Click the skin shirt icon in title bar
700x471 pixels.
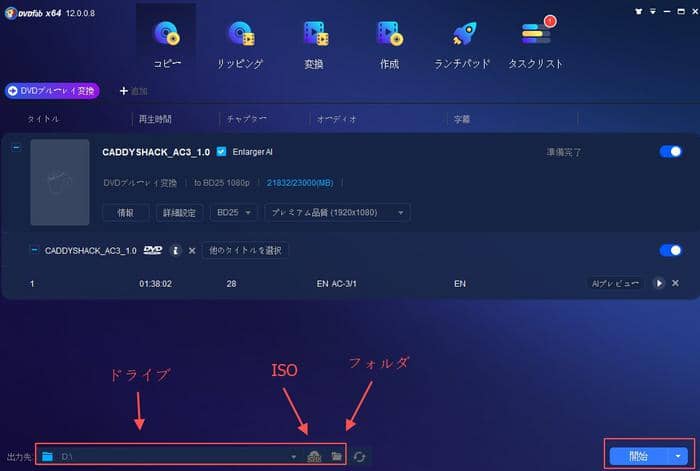[x=638, y=12]
